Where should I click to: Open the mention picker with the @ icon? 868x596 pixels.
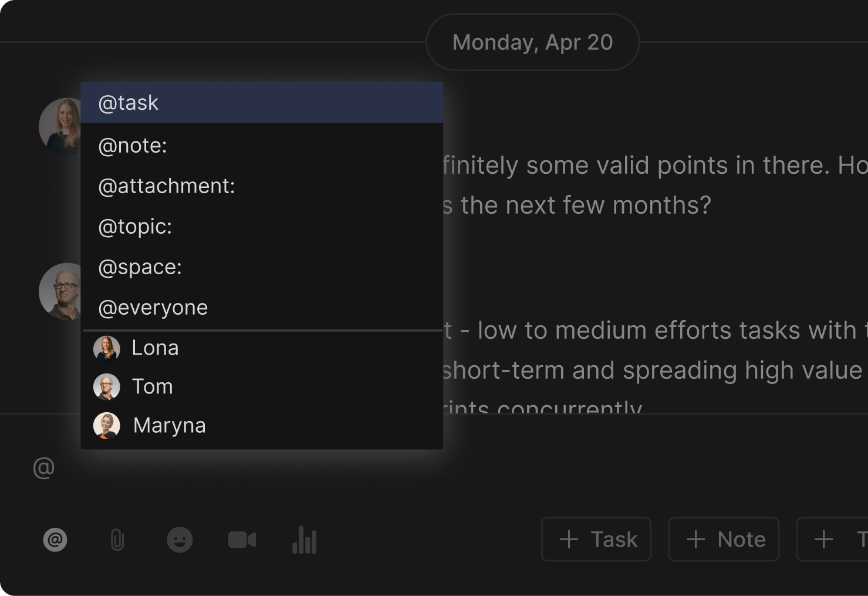(55, 539)
